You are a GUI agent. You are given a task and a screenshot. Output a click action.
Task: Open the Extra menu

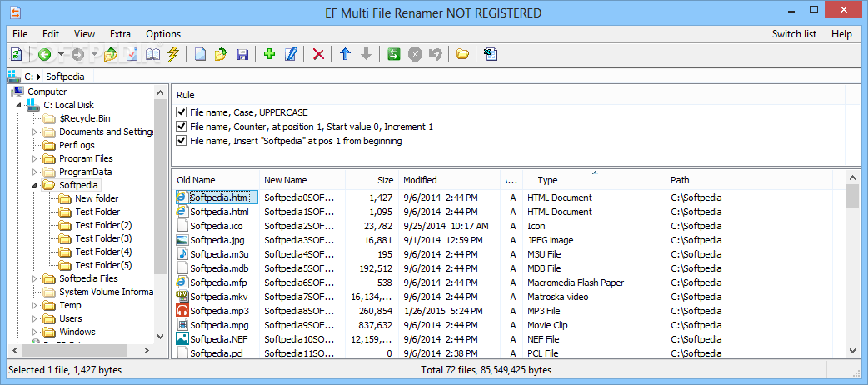tap(120, 34)
